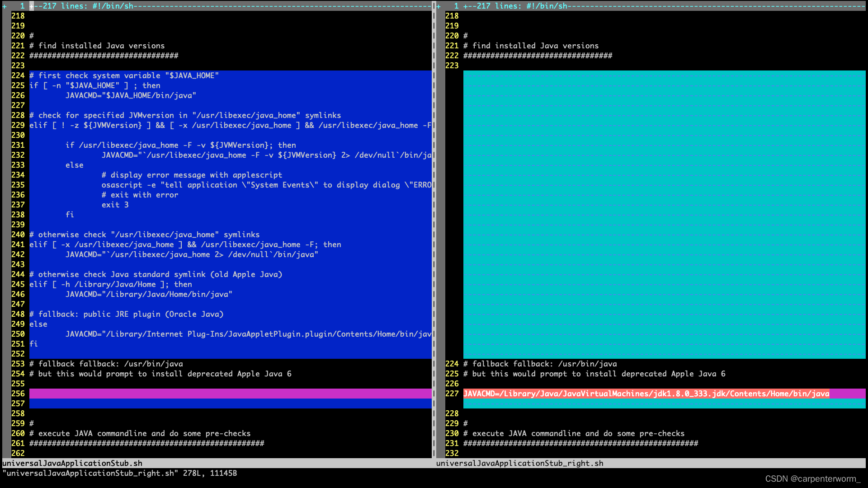The image size is (868, 488).
Task: Click the '# fallback fallback: /usr/bin/java' comment
Action: point(106,364)
